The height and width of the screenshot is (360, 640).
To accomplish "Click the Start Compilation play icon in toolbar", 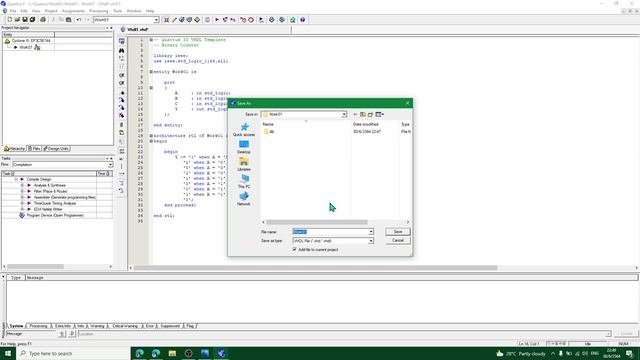I will [217, 20].
